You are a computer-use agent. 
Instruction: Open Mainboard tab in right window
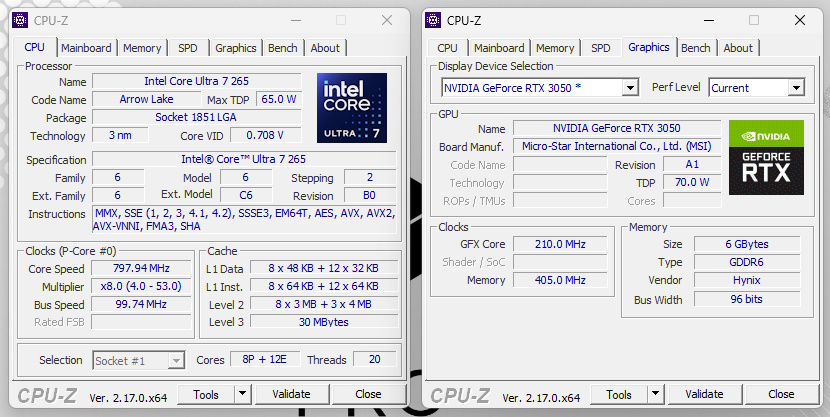pos(499,48)
